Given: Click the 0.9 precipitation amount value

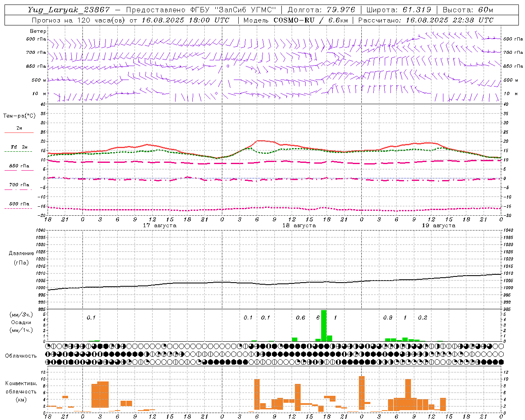Looking at the screenshot, I should pos(388,317).
